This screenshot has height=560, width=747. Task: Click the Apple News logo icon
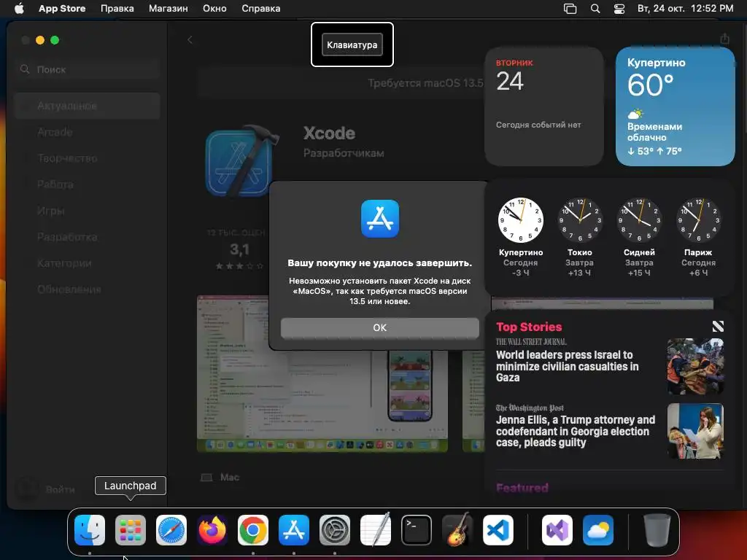point(718,326)
